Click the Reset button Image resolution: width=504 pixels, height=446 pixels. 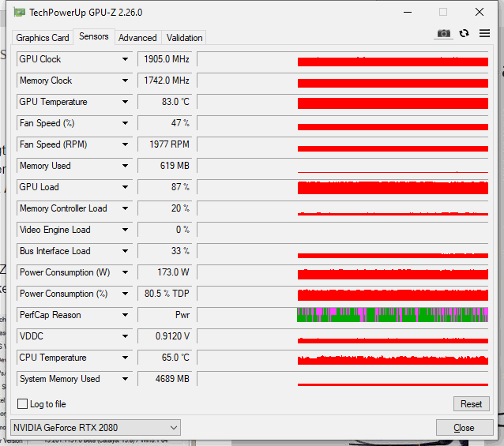point(471,404)
